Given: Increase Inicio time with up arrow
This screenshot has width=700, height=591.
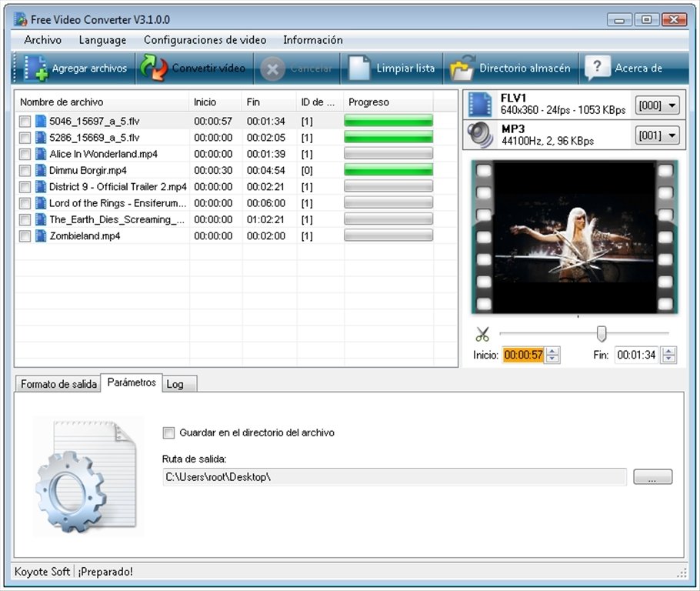Looking at the screenshot, I should (552, 351).
